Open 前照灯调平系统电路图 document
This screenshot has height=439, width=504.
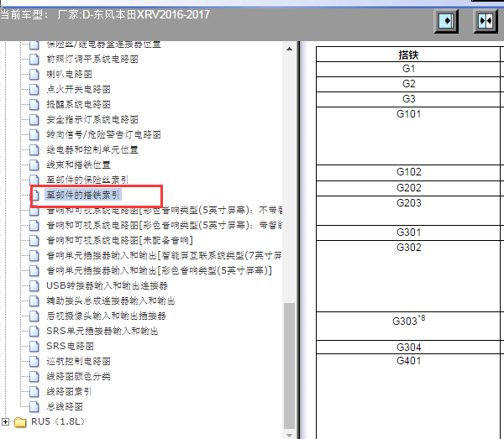coord(92,59)
